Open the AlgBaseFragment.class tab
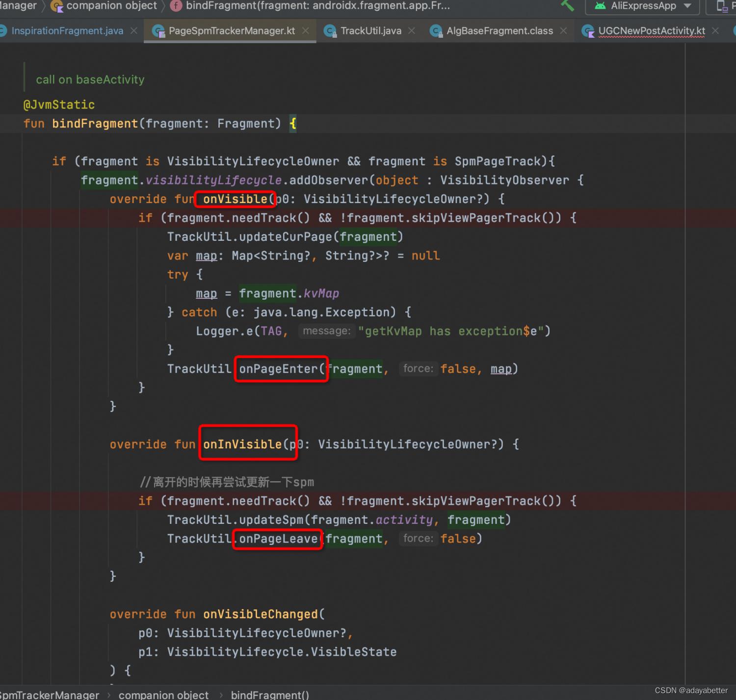 (499, 31)
